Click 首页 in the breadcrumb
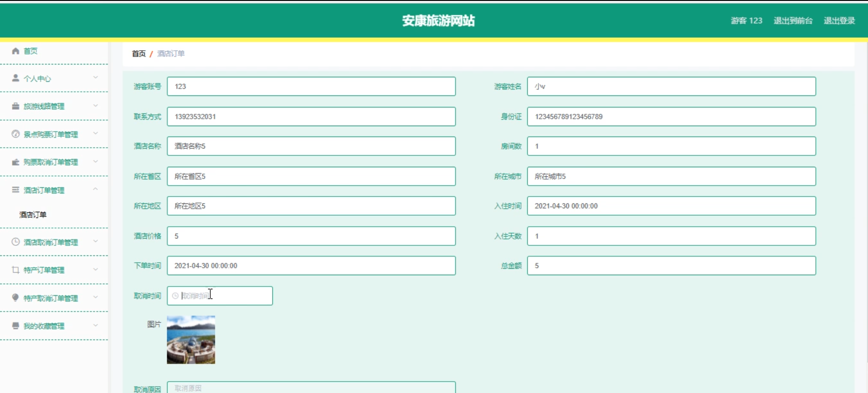 point(139,53)
